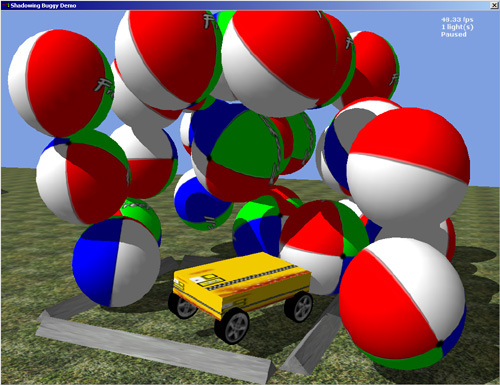
Task: Close the Shadowing Buggy Demo window
Action: click(x=494, y=5)
